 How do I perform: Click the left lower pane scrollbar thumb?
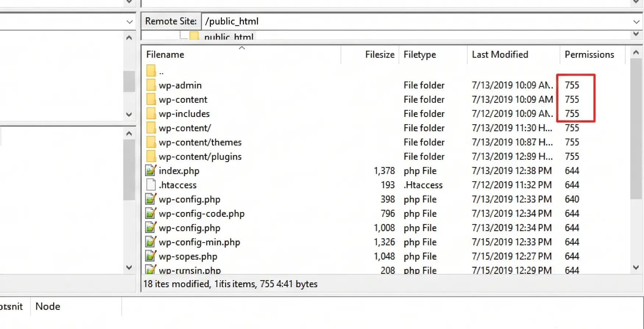[x=129, y=170]
